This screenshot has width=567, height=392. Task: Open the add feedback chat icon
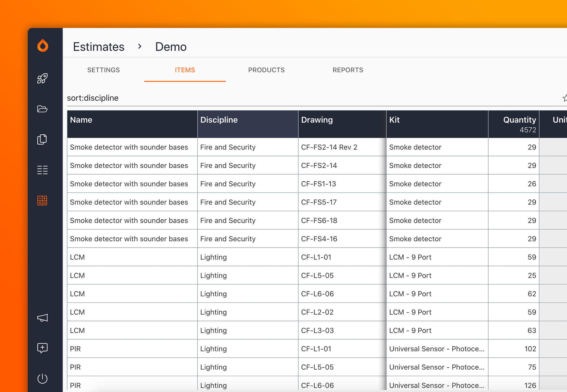pyautogui.click(x=42, y=348)
